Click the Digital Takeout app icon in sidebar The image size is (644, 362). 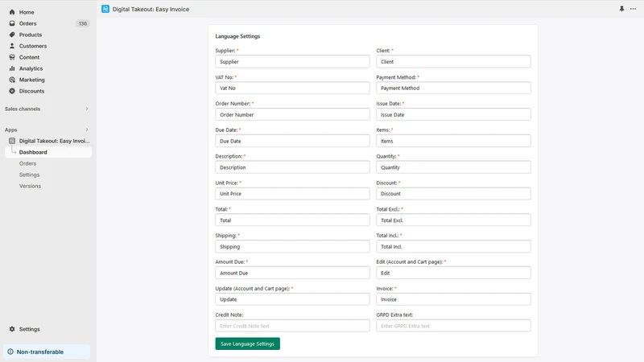tap(12, 141)
